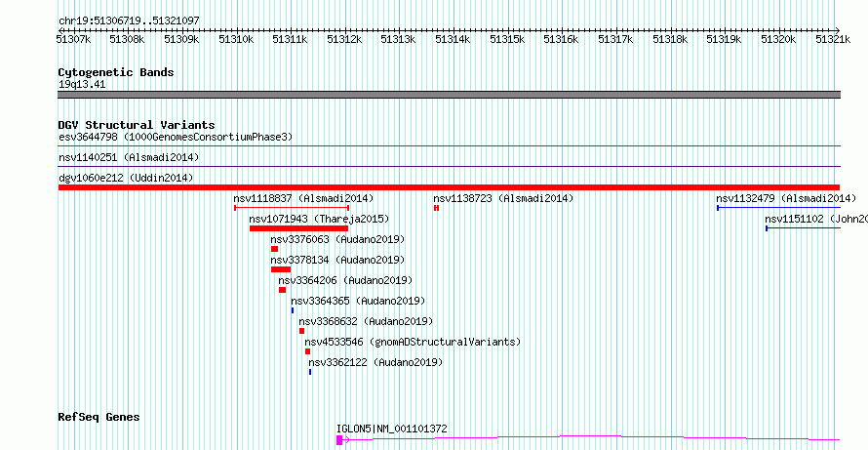Click the 51307k ruler tick
Viewport: 868px width, 450px height.
click(73, 39)
